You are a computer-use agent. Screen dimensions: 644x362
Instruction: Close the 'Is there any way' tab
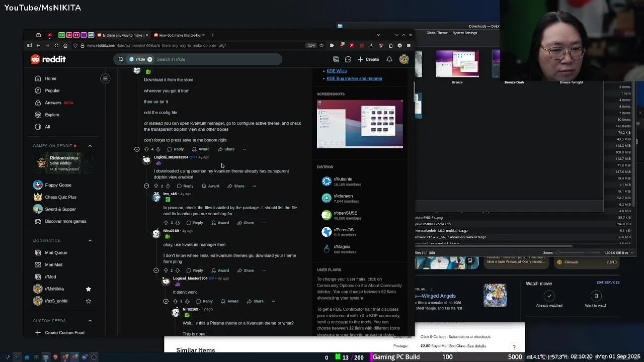pyautogui.click(x=147, y=35)
